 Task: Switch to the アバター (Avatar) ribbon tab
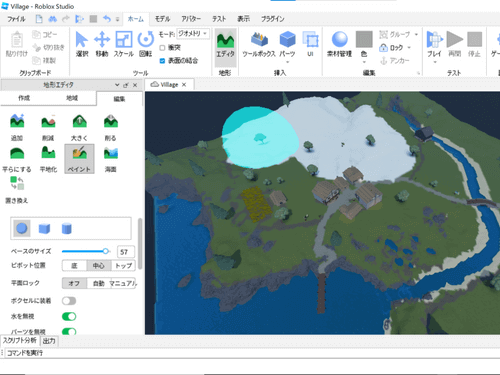(191, 19)
